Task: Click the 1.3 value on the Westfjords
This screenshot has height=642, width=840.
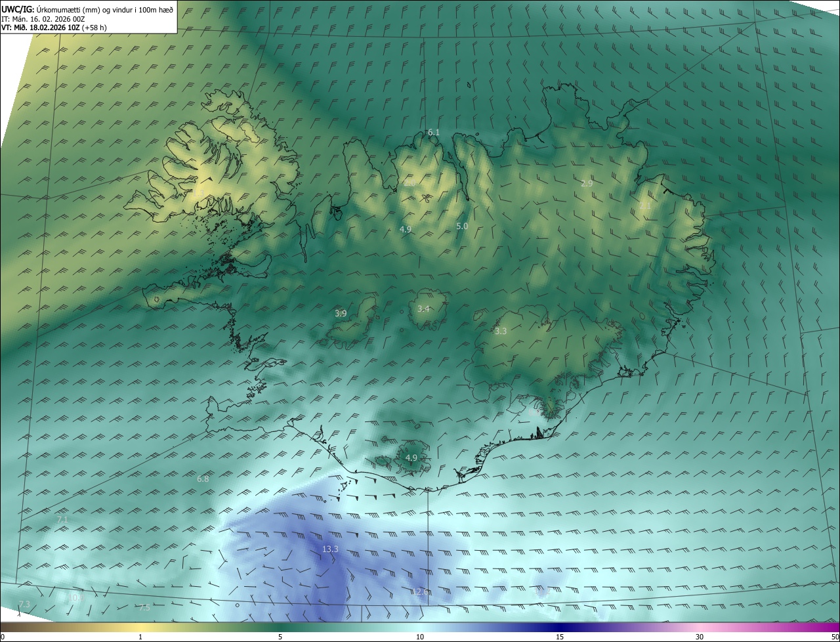Action: 199,193
